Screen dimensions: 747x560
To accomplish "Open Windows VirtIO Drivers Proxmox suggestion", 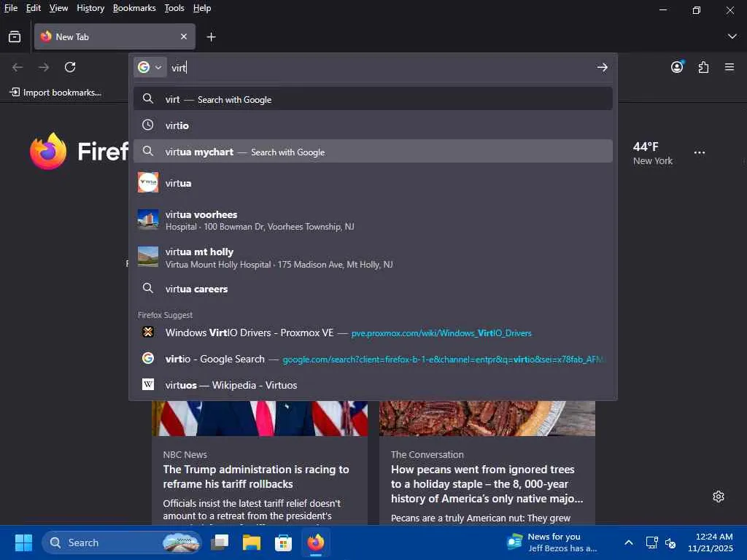I will 373,332.
